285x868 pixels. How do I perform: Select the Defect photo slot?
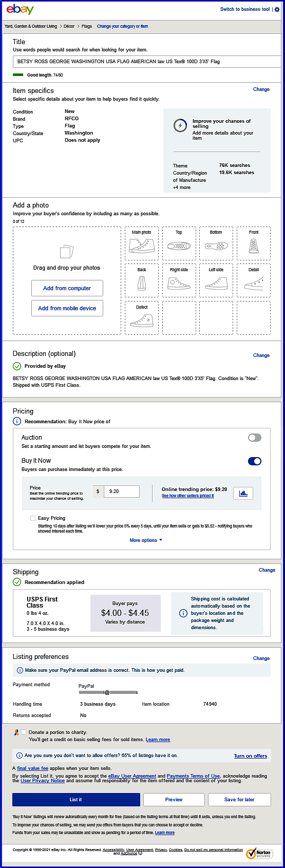tap(142, 318)
